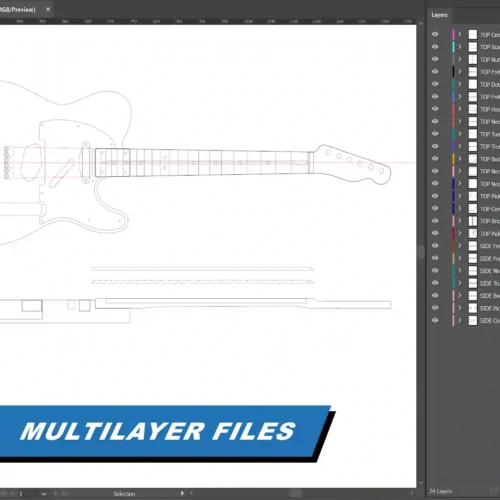Toggle visibility of the TOP Sca layer
This screenshot has height=500, width=500.
(x=435, y=47)
